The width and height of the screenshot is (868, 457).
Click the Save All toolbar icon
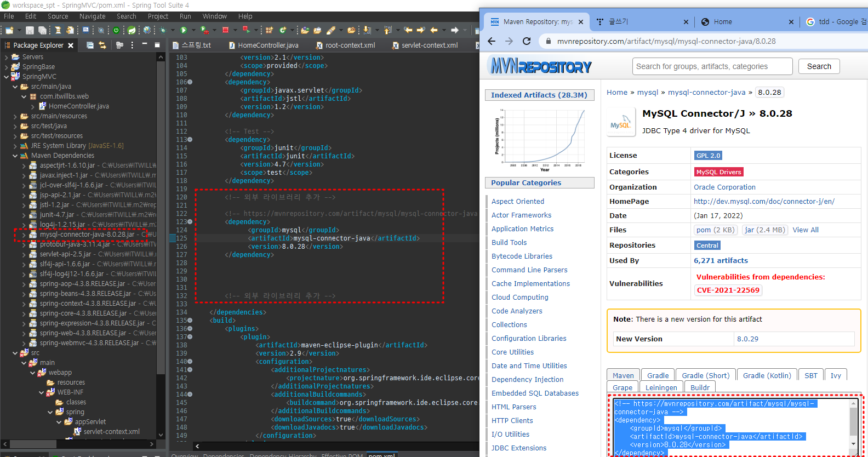click(42, 30)
